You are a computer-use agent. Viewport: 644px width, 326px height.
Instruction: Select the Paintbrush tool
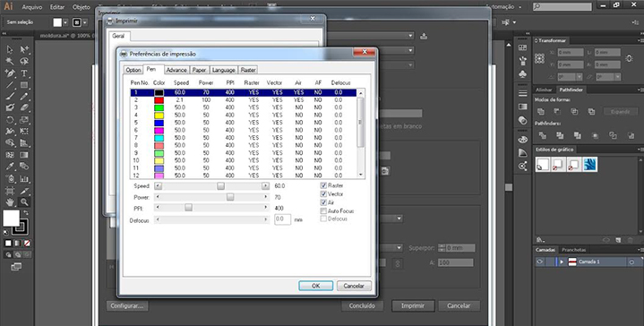(10, 97)
